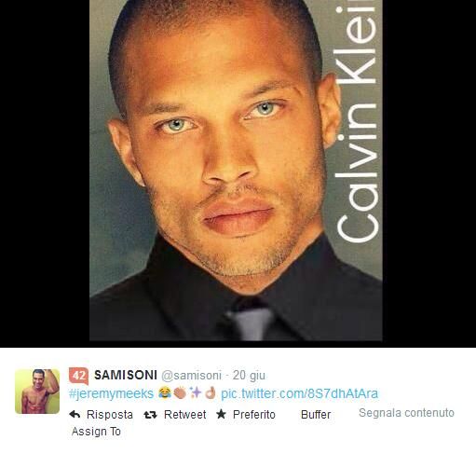Click the Retweet text button
Image resolution: width=476 pixels, height=454 pixels.
185,415
